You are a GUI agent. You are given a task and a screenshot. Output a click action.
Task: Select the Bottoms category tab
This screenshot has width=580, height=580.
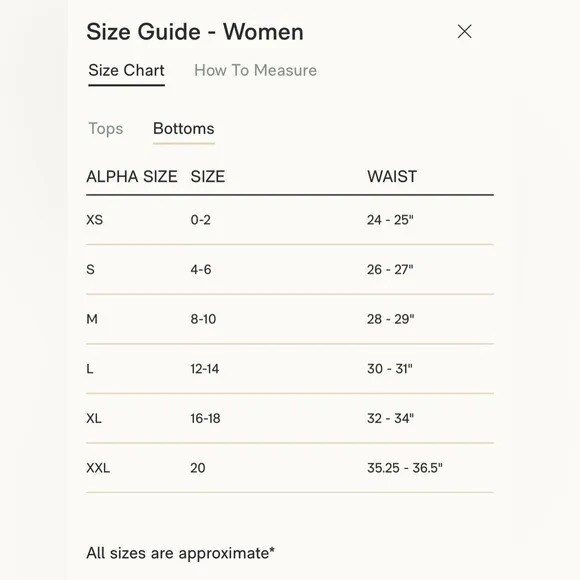coord(184,129)
